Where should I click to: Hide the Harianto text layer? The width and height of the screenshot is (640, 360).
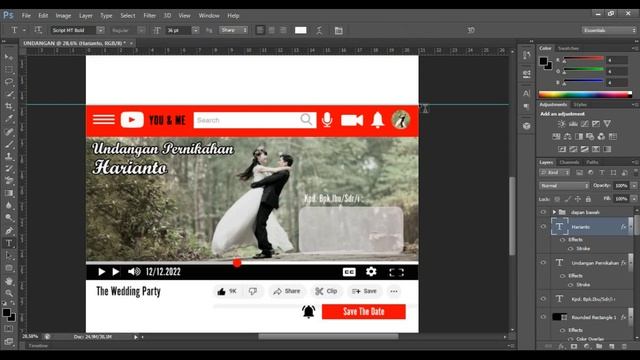[x=543, y=227]
